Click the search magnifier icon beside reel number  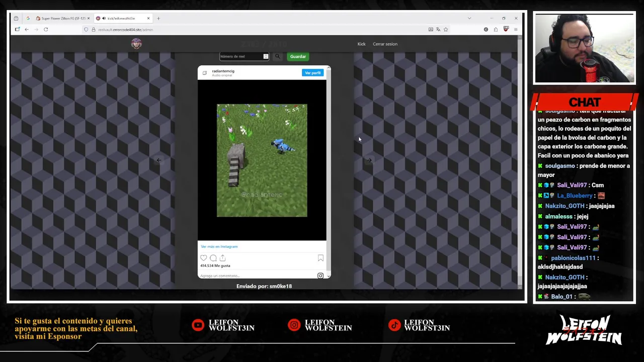277,56
